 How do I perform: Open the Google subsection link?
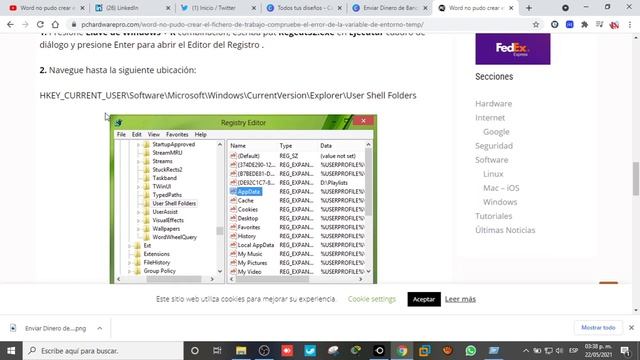tap(496, 132)
